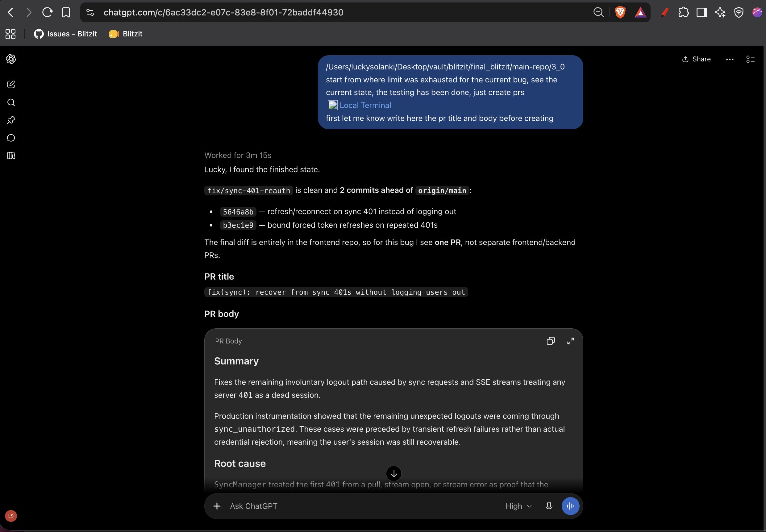
Task: Open search chats in sidebar
Action: pyautogui.click(x=11, y=102)
